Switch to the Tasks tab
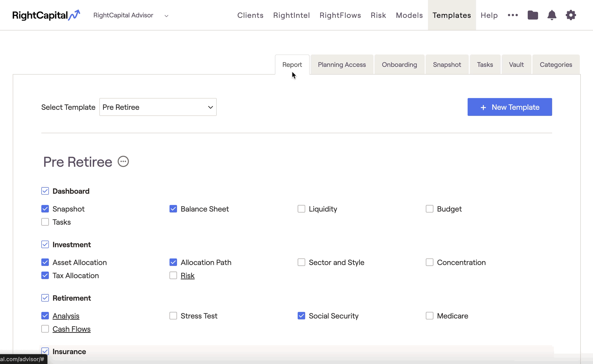Image resolution: width=593 pixels, height=364 pixels. pos(485,65)
